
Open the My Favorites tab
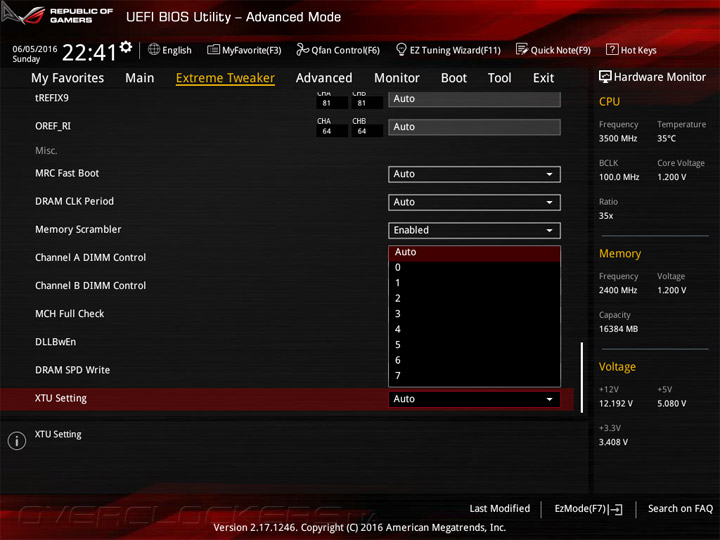68,78
